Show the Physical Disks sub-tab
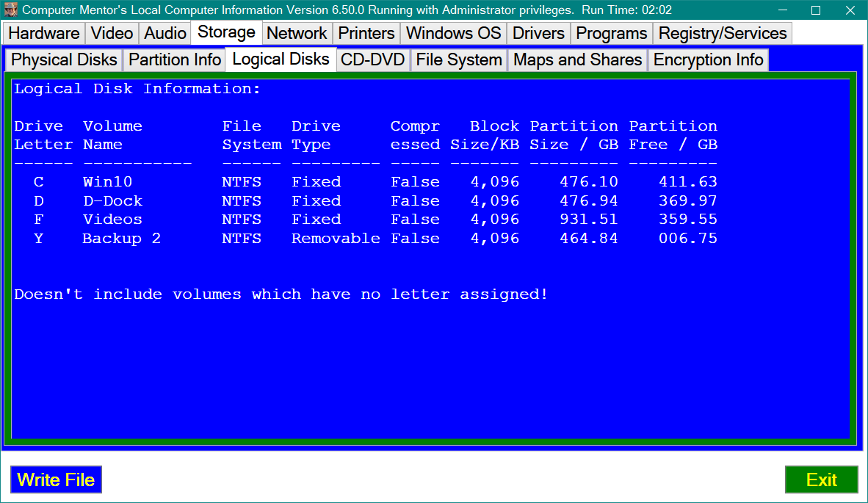868x503 pixels. 65,60
